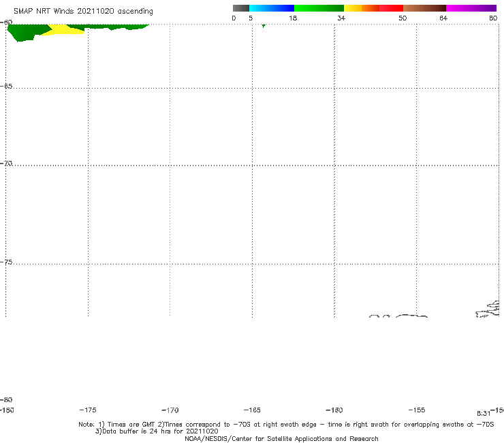Click the color bar label '34'
This screenshot has width=504, height=443.
point(341,18)
